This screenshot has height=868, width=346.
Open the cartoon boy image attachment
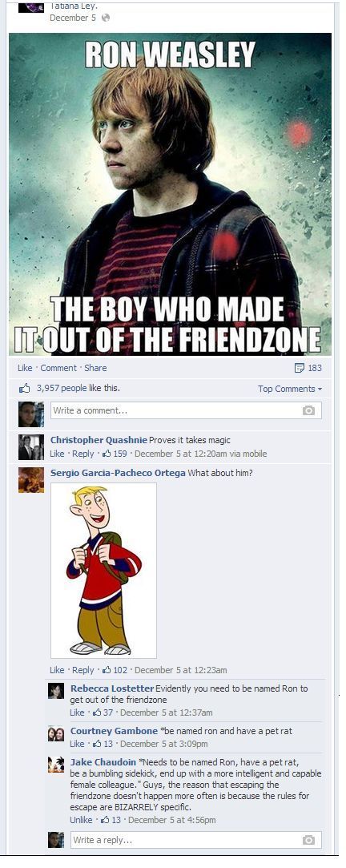click(x=103, y=570)
